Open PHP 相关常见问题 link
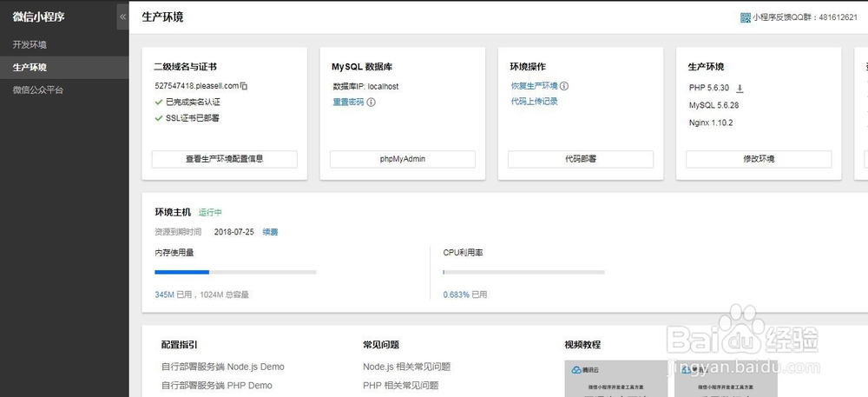The width and height of the screenshot is (868, 397). click(x=401, y=386)
